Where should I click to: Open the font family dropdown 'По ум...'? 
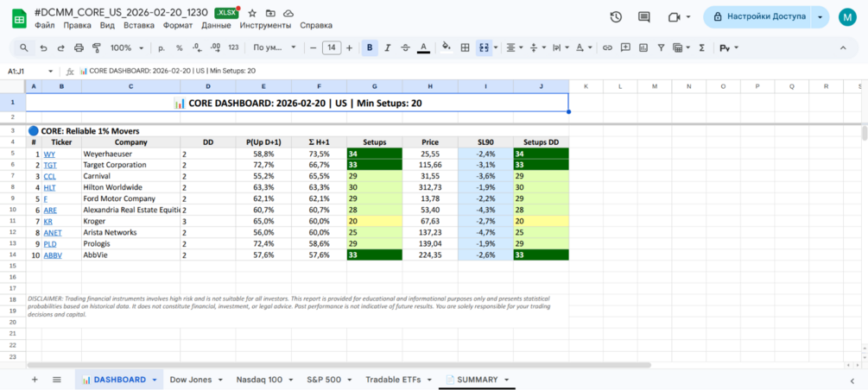[275, 48]
